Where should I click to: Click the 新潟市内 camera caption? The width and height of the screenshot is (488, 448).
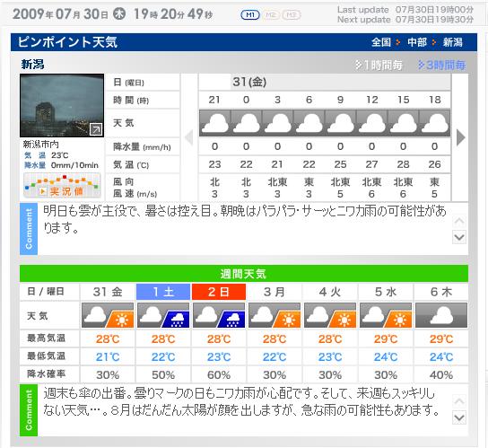[40, 145]
